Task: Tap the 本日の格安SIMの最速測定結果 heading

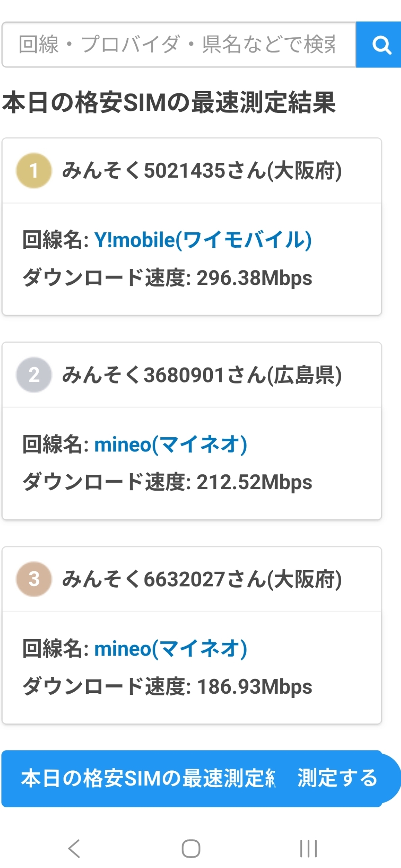Action: point(169,103)
